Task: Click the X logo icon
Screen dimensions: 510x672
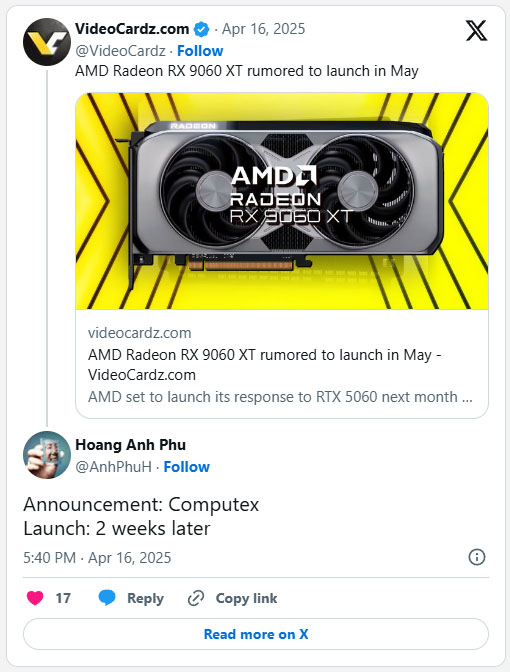Action: coord(476,30)
